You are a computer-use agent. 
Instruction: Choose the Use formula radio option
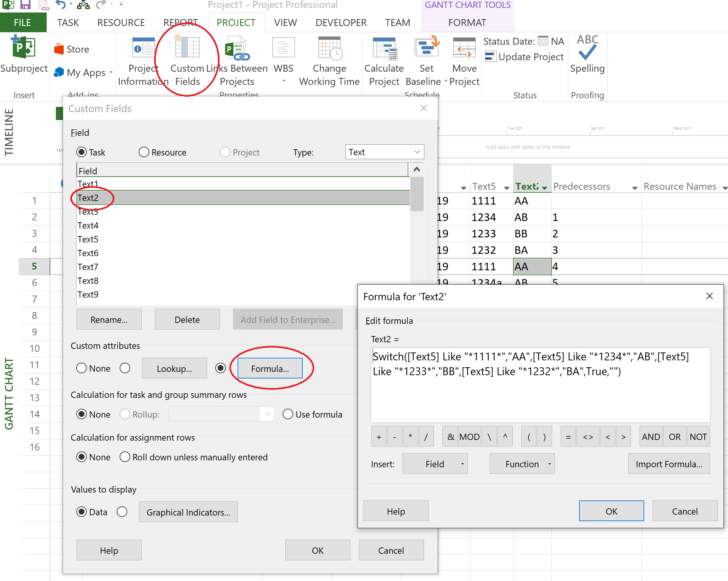(x=288, y=415)
